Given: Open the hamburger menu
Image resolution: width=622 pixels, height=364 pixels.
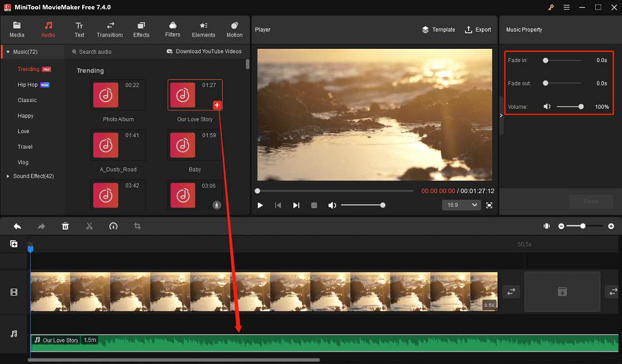Looking at the screenshot, I should pos(566,8).
